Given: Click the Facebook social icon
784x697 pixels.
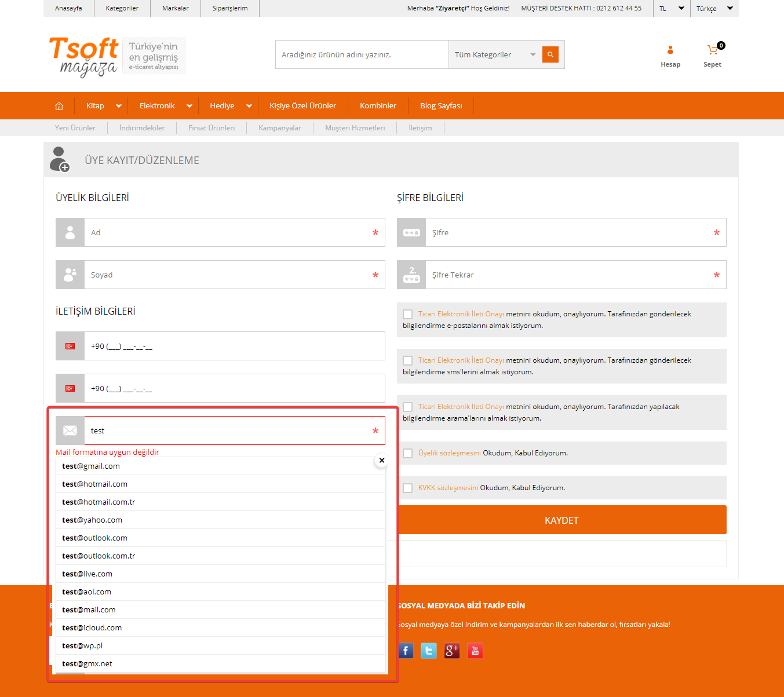Looking at the screenshot, I should click(406, 651).
